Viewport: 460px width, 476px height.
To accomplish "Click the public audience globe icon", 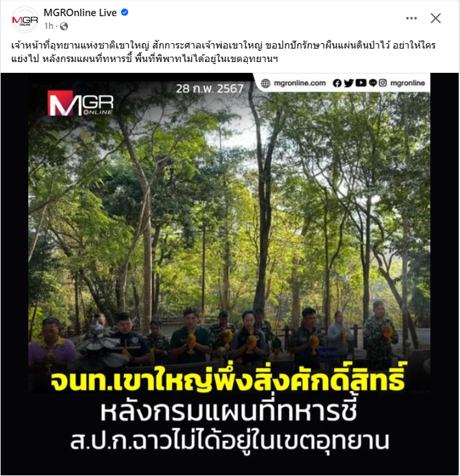I will [x=64, y=26].
